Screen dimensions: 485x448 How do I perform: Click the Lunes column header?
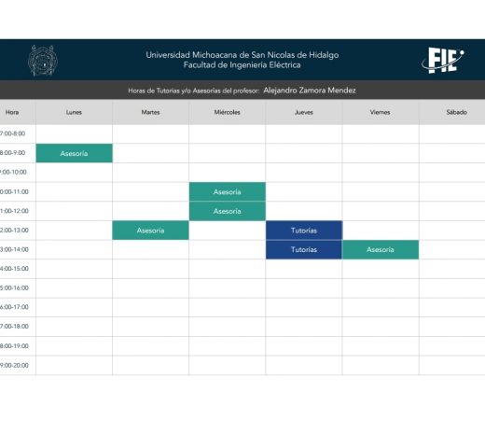pos(74,112)
